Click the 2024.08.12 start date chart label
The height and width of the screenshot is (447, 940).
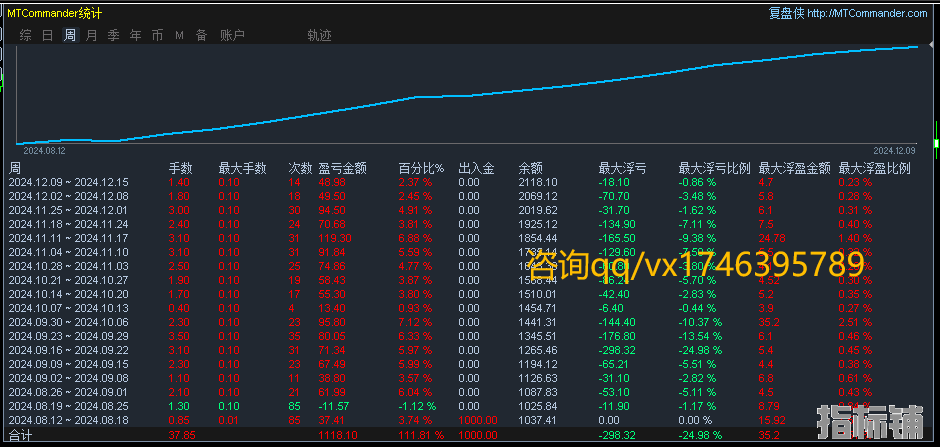click(x=44, y=150)
